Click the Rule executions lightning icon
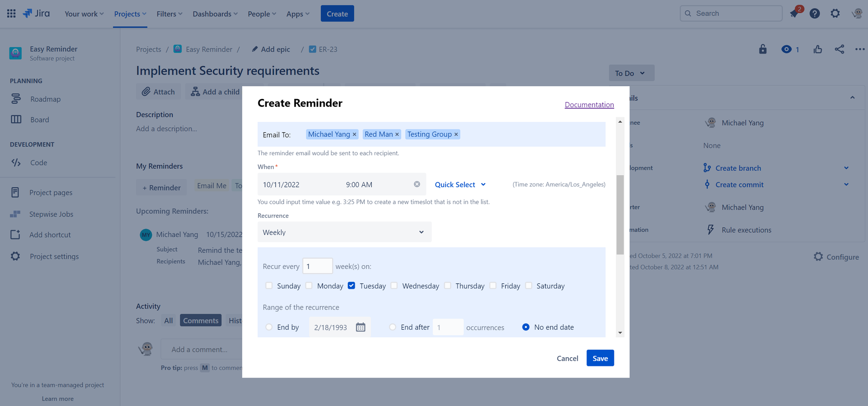The width and height of the screenshot is (868, 406). tap(711, 230)
